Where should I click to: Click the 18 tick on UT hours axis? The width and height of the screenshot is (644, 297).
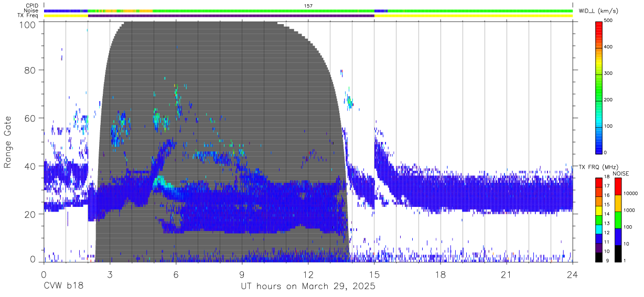[x=441, y=275]
